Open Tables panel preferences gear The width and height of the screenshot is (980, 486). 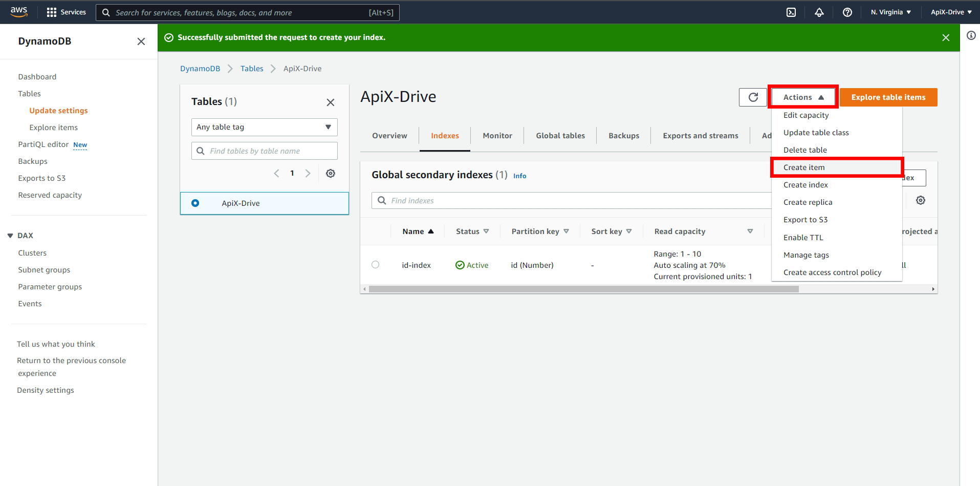[x=331, y=174]
